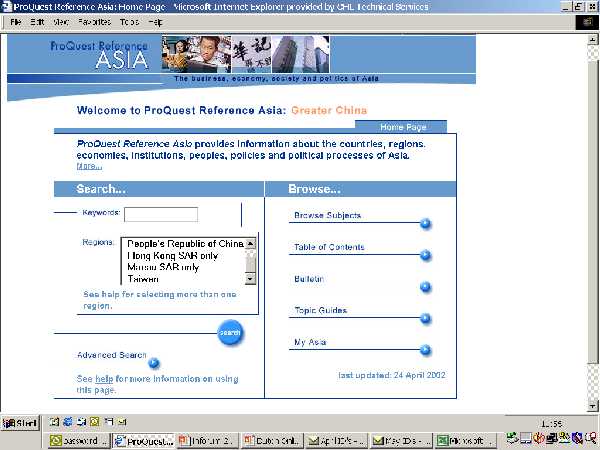Click the More... link under the description
This screenshot has width=600, height=450.
click(x=89, y=166)
